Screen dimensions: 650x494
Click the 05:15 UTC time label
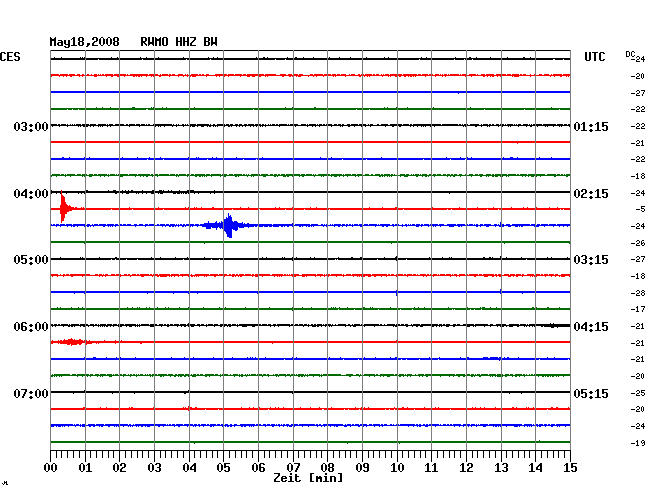pyautogui.click(x=591, y=393)
